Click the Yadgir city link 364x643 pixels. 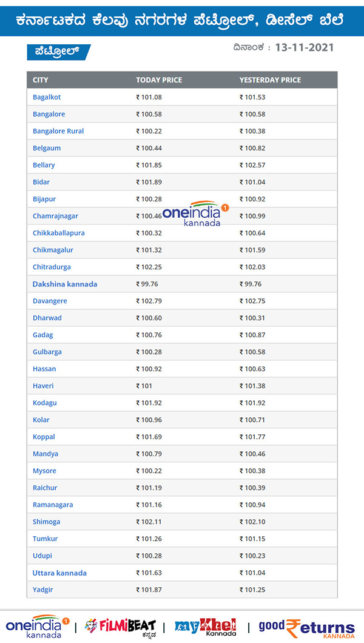coord(42,590)
